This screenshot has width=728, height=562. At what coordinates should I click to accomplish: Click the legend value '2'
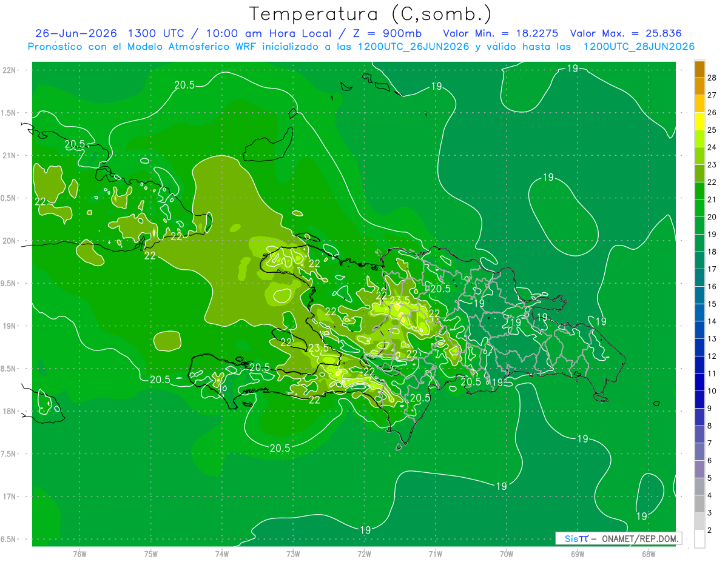point(710,530)
